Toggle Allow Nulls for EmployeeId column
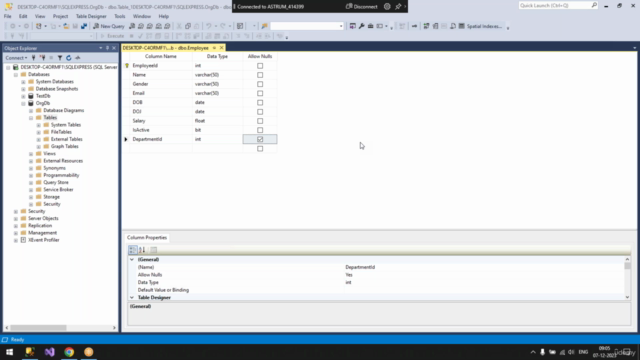This screenshot has width=640, height=360. coord(260,66)
